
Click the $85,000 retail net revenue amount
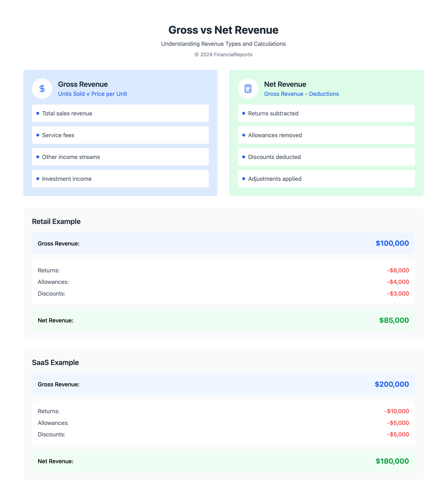(x=394, y=320)
